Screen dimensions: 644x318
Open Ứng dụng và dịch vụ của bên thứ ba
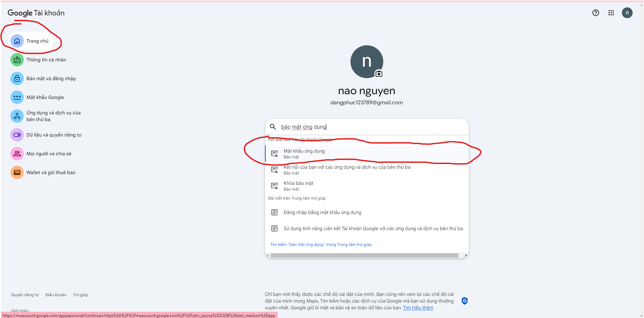click(54, 116)
